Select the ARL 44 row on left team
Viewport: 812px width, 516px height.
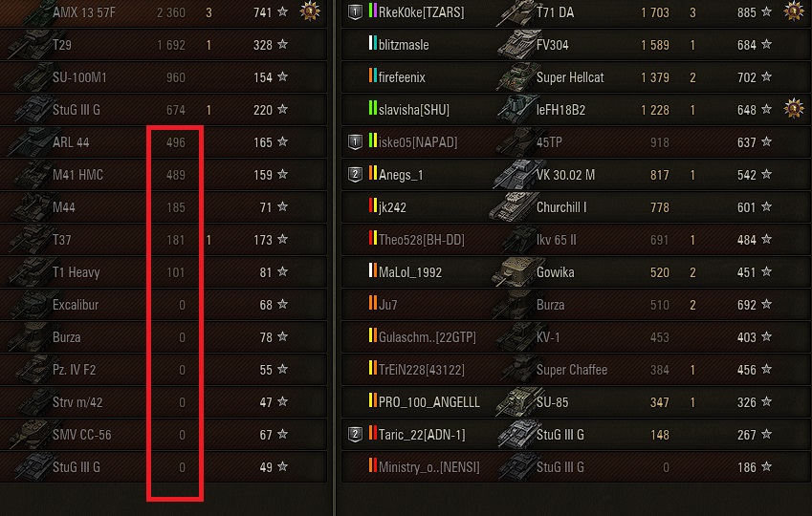pyautogui.click(x=164, y=141)
